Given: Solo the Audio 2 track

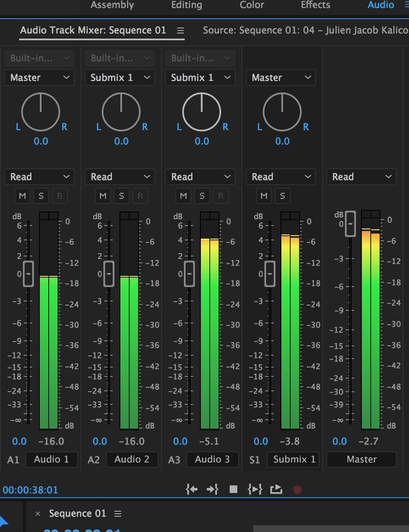Looking at the screenshot, I should [121, 196].
